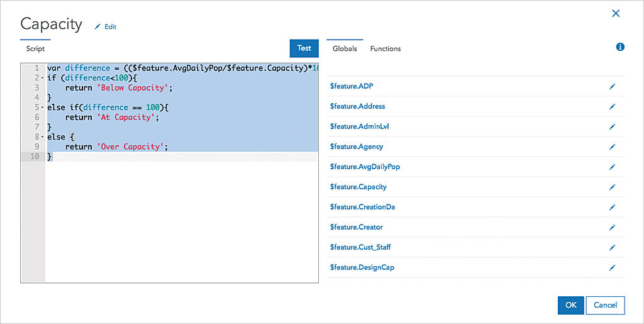
Task: Edit the Capacity expression title
Action: coord(106,26)
